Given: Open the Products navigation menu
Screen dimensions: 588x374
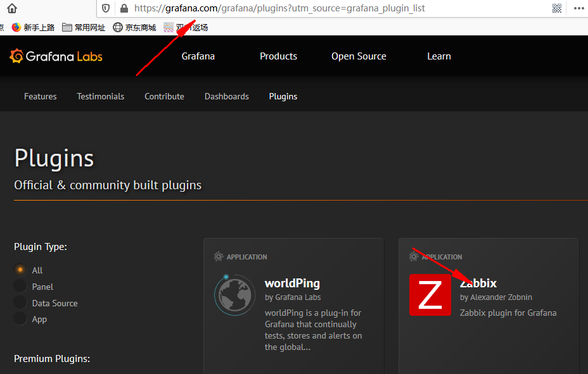Looking at the screenshot, I should coord(278,56).
